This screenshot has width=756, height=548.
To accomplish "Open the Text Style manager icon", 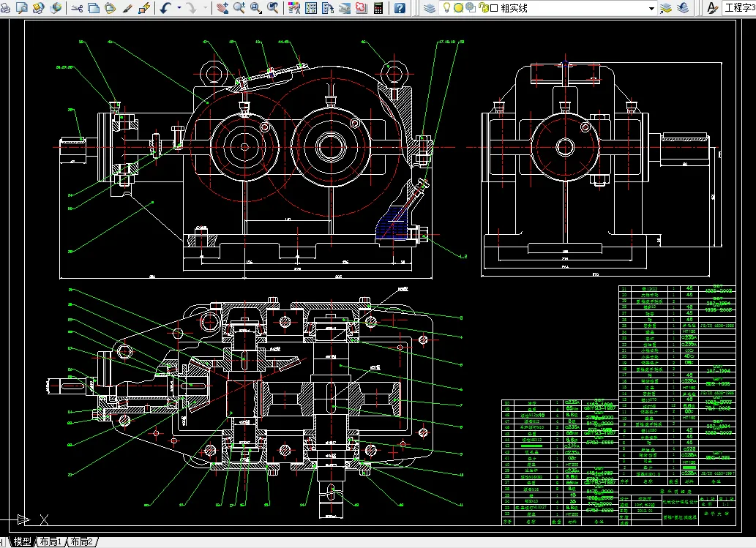I will click(712, 8).
